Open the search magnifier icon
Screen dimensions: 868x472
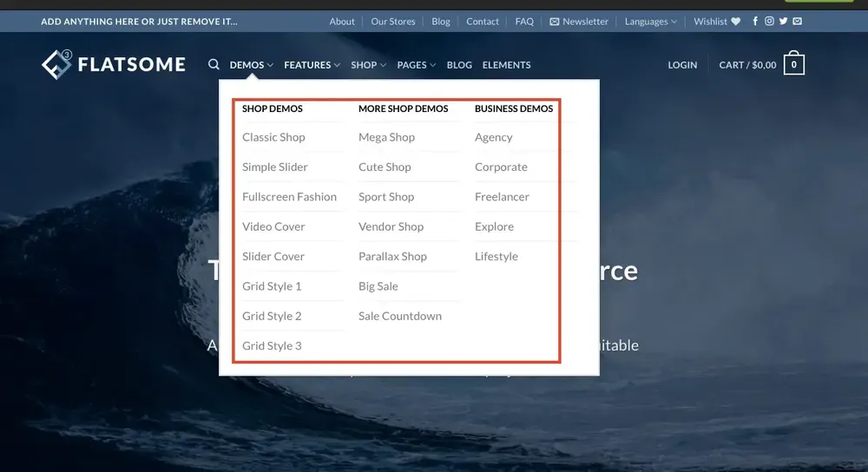[x=214, y=65]
